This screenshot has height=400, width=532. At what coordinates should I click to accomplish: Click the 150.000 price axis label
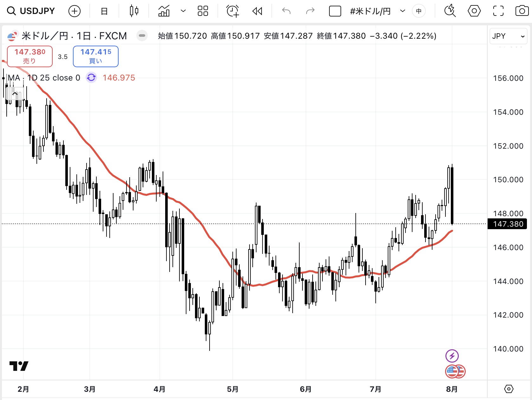508,180
